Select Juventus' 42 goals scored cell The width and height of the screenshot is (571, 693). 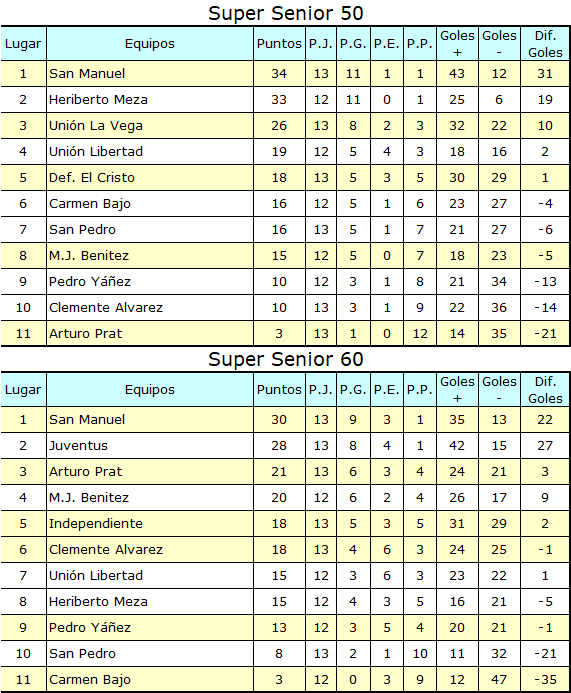[x=457, y=446]
